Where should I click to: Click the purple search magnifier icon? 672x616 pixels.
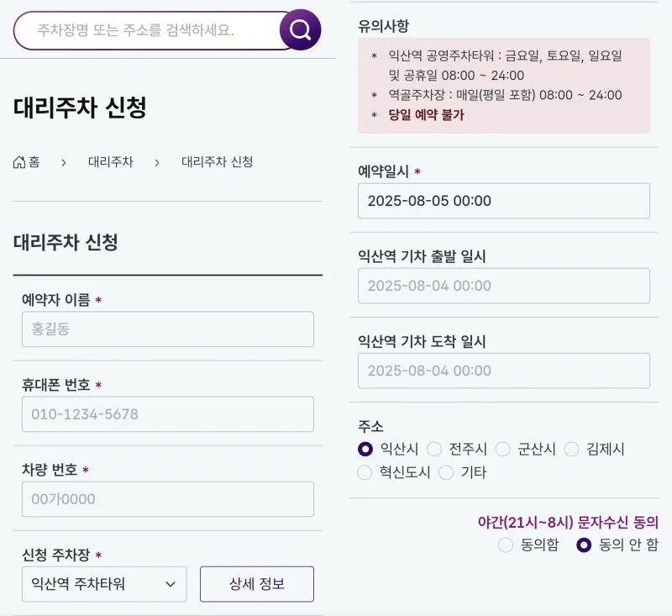tap(300, 30)
